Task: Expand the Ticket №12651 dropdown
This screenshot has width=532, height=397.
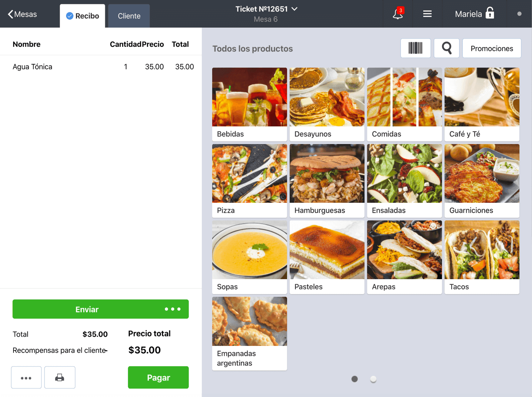Action: coord(266,9)
